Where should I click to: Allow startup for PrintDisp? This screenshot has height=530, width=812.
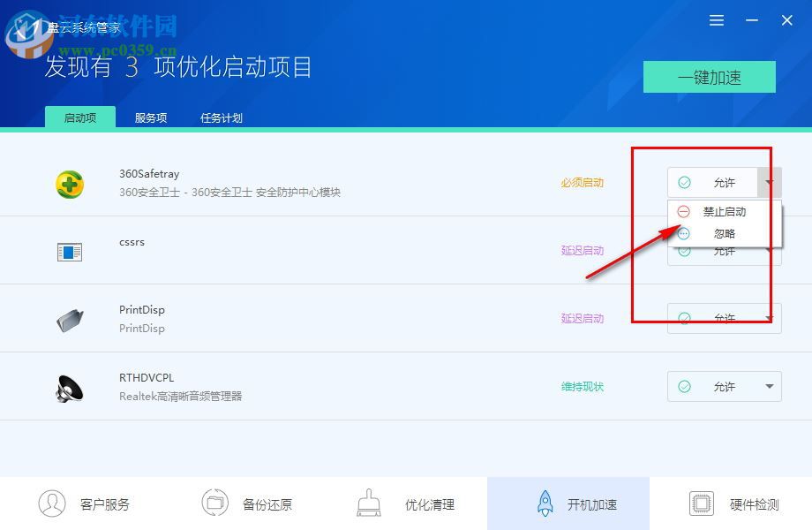click(718, 318)
